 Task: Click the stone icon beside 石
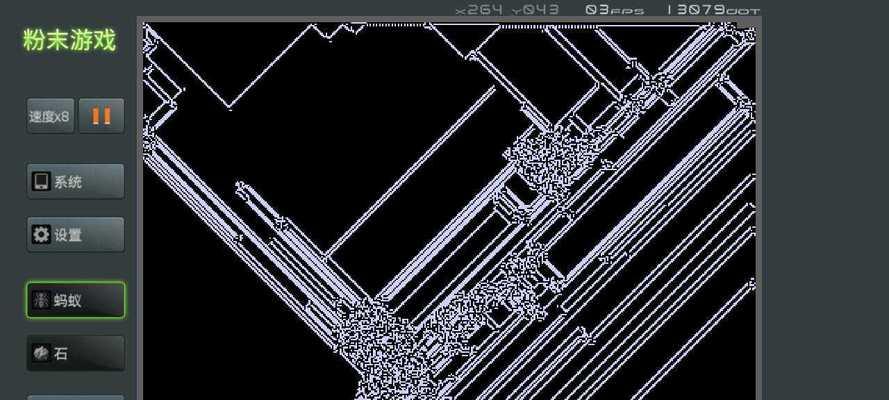(x=41, y=353)
